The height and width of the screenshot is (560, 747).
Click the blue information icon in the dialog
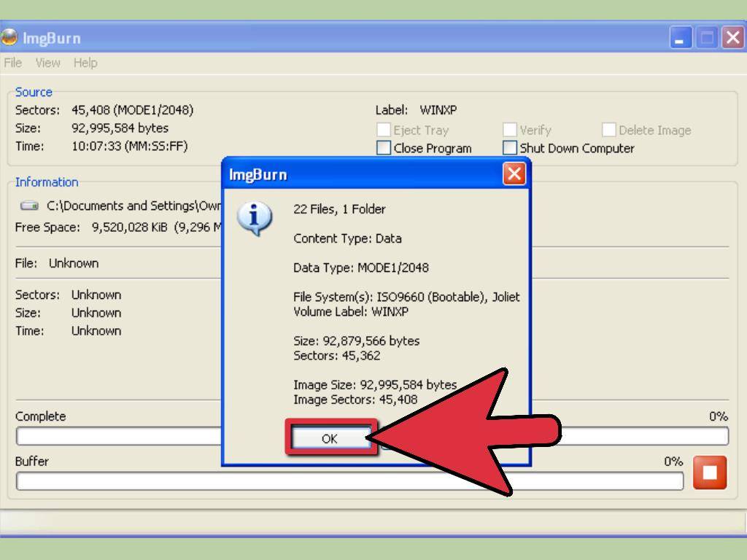(255, 216)
